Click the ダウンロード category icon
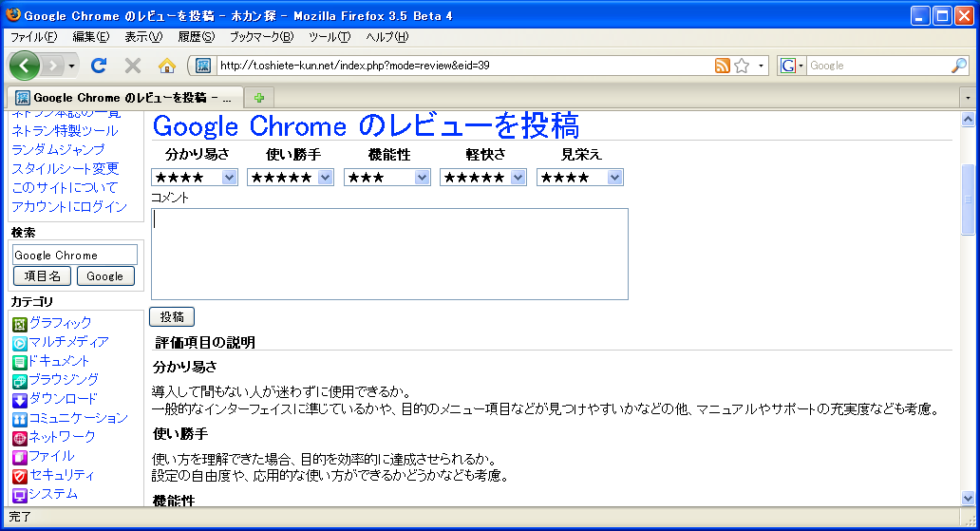Image resolution: width=980 pixels, height=531 pixels. [x=19, y=400]
